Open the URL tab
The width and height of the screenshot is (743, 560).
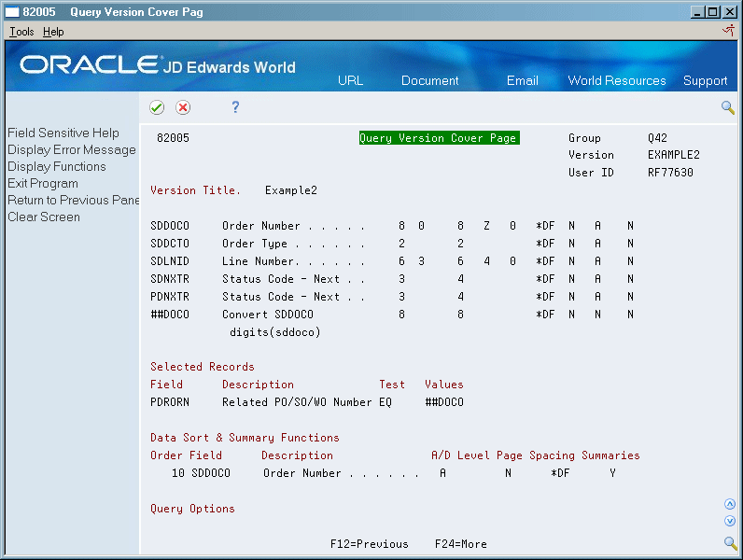[351, 80]
